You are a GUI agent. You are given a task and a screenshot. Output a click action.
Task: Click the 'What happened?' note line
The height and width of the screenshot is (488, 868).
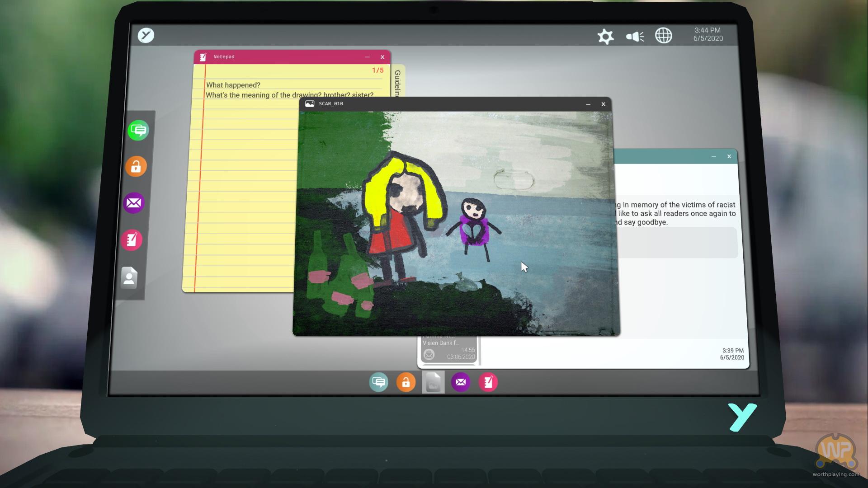coord(233,85)
